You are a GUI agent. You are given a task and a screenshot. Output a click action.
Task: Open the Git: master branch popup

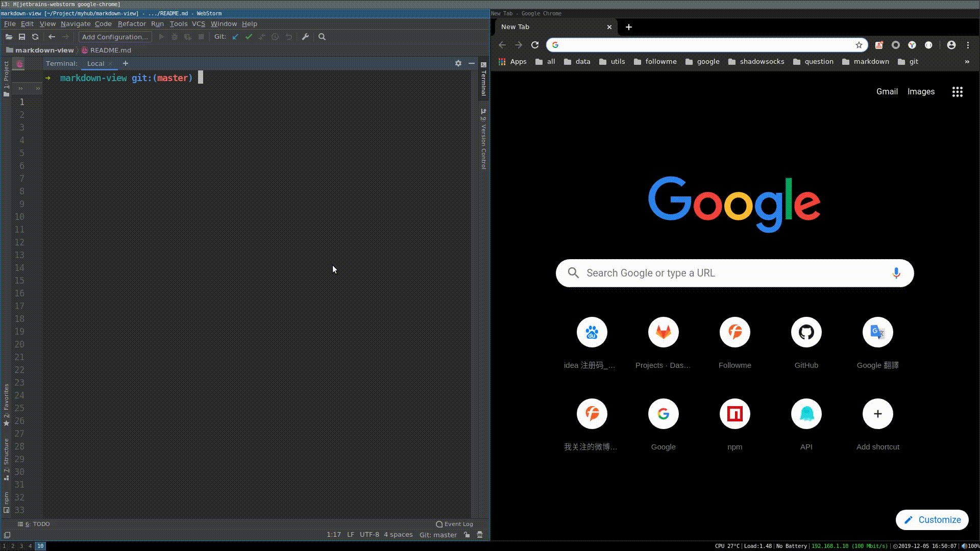pyautogui.click(x=438, y=535)
